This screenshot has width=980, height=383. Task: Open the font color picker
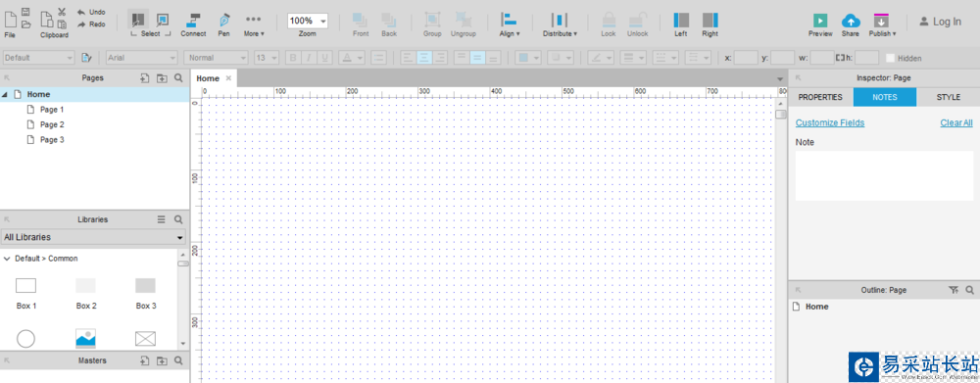(352, 58)
